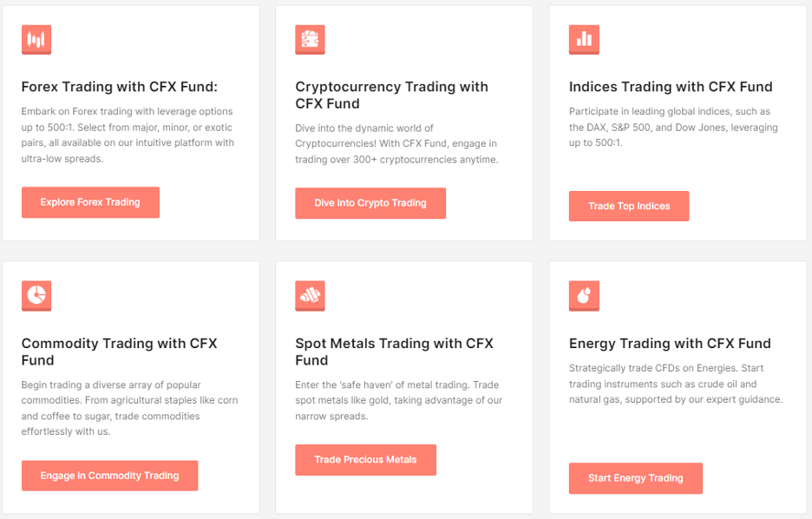812x519 pixels.
Task: Click Trade Precious Metals button
Action: click(365, 459)
